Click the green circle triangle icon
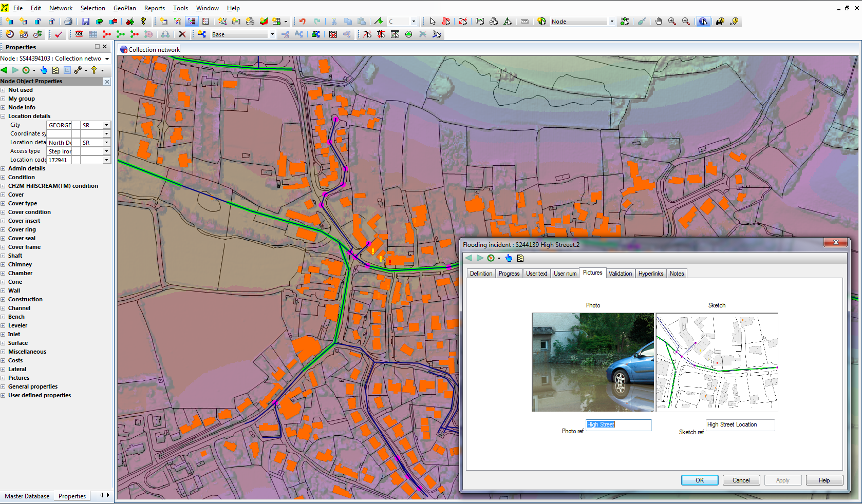The height and width of the screenshot is (504, 862). [409, 34]
